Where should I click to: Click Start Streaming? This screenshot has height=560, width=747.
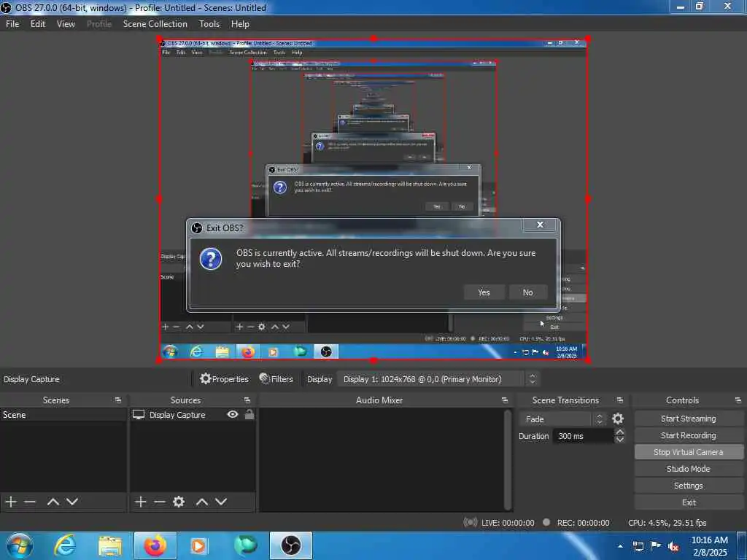coord(689,419)
